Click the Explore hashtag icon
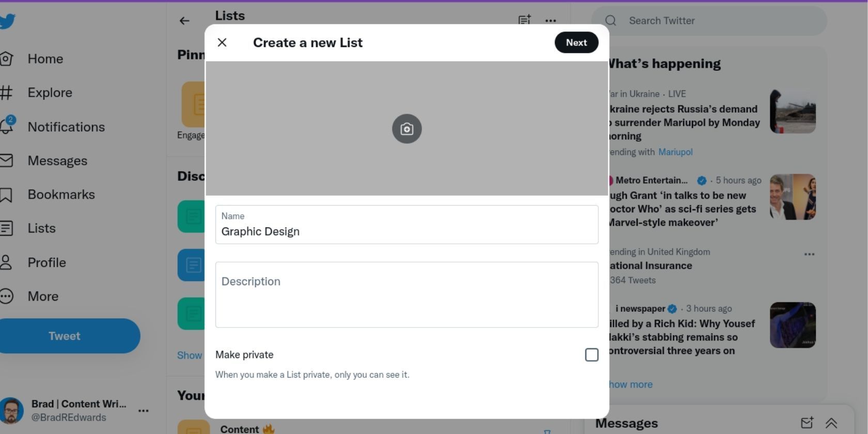Screen dimensions: 868x434 pyautogui.click(x=7, y=92)
